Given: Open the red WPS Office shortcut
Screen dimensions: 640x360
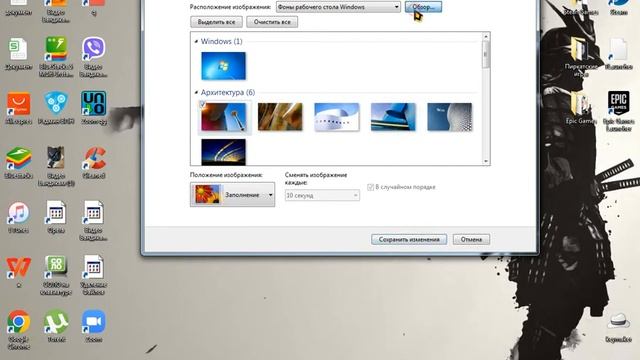Looking at the screenshot, I should point(18,267).
